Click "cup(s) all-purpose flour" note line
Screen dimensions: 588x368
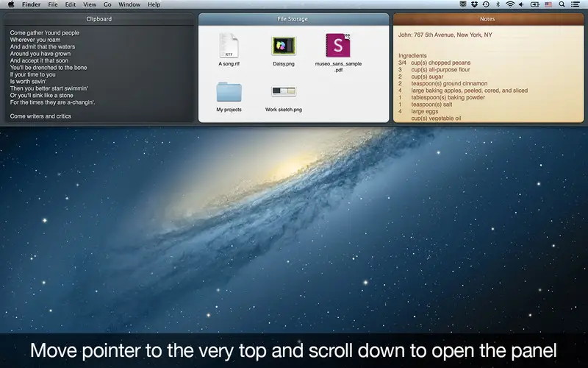pos(440,70)
